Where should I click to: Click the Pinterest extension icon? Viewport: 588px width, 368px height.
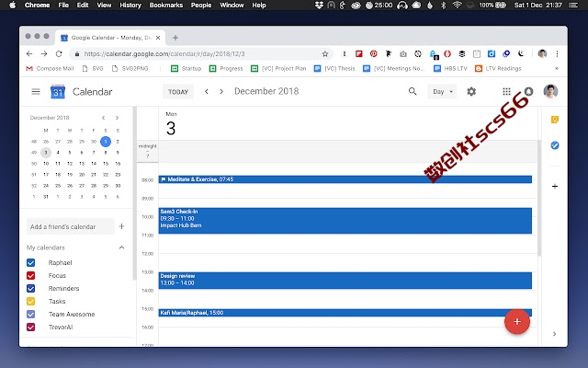(374, 54)
